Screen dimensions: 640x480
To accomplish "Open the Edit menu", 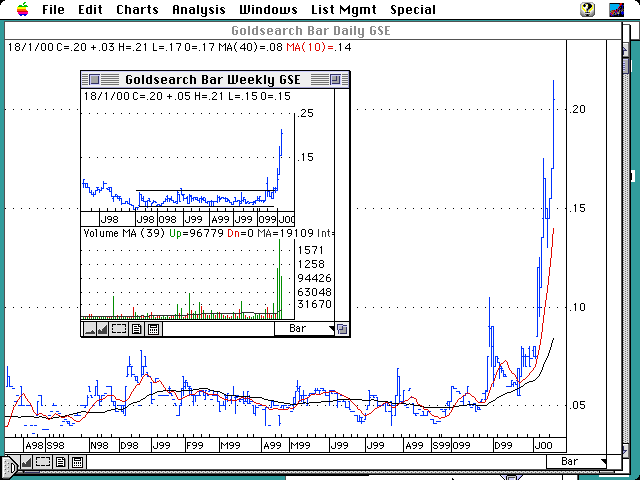I will (x=90, y=9).
